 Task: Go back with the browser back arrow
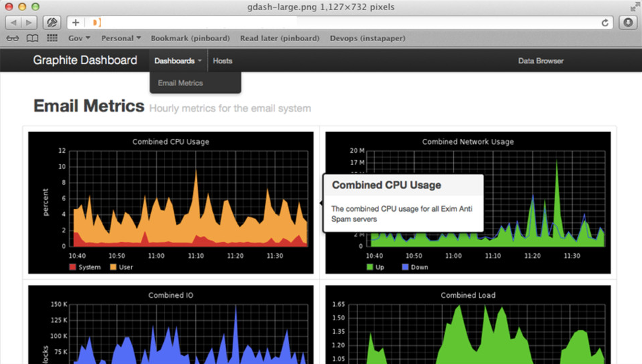tap(13, 22)
